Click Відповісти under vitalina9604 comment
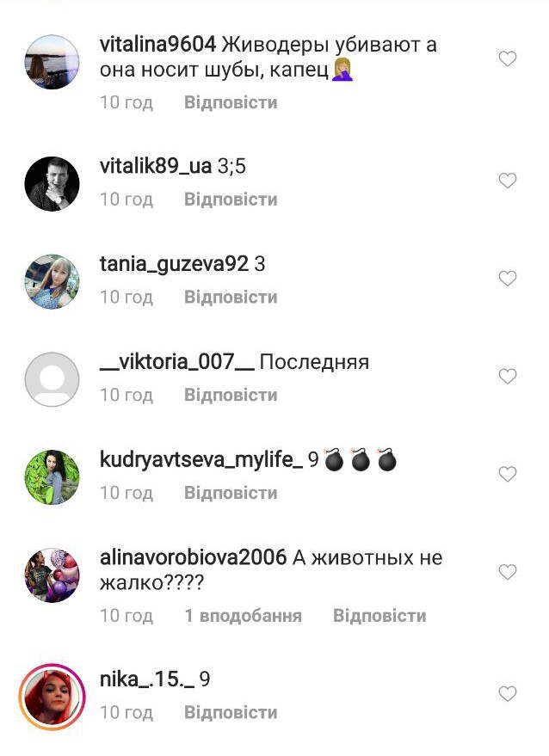549x756 pixels. [x=231, y=102]
